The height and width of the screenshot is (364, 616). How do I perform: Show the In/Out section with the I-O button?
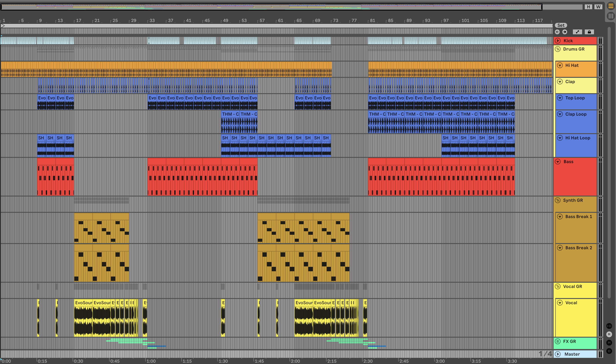[609, 326]
